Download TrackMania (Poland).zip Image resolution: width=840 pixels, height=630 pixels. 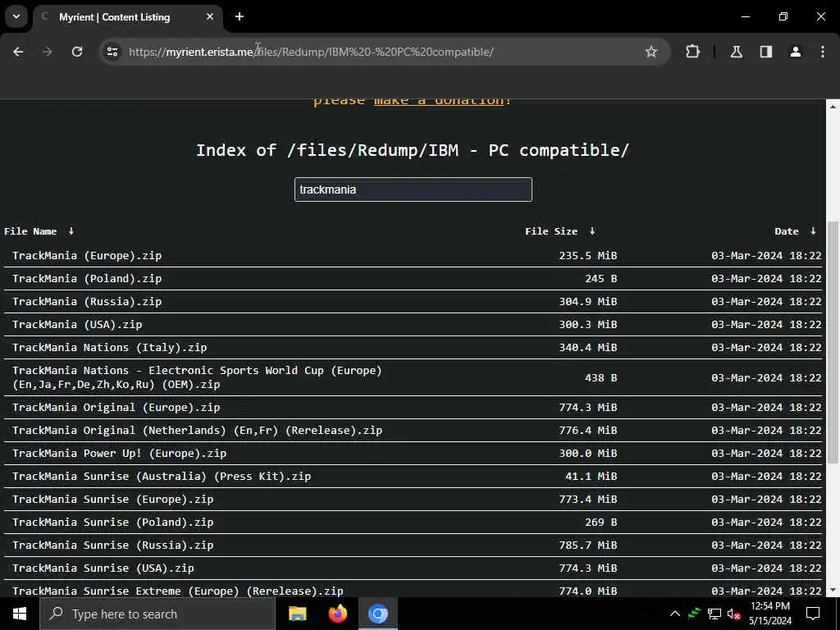point(87,279)
